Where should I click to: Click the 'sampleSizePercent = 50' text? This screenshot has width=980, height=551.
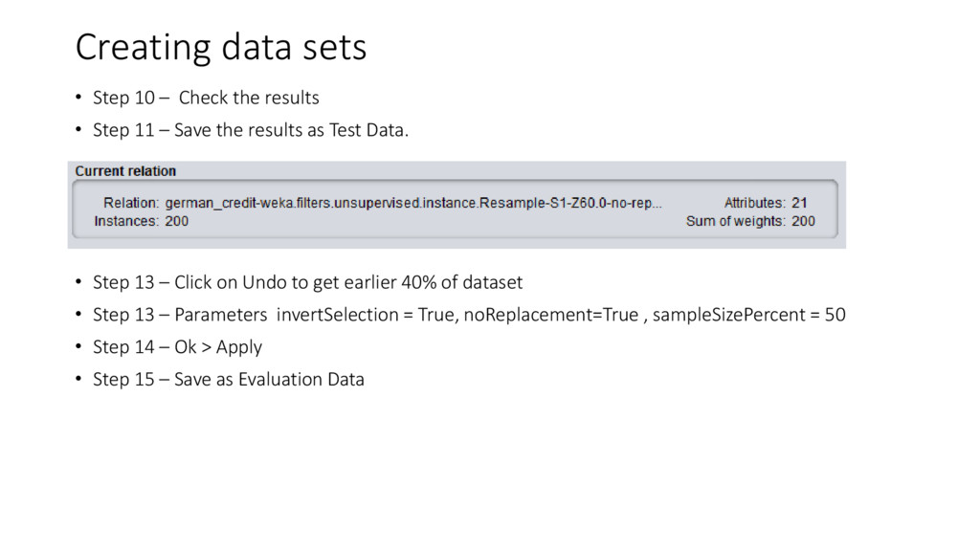(x=748, y=315)
